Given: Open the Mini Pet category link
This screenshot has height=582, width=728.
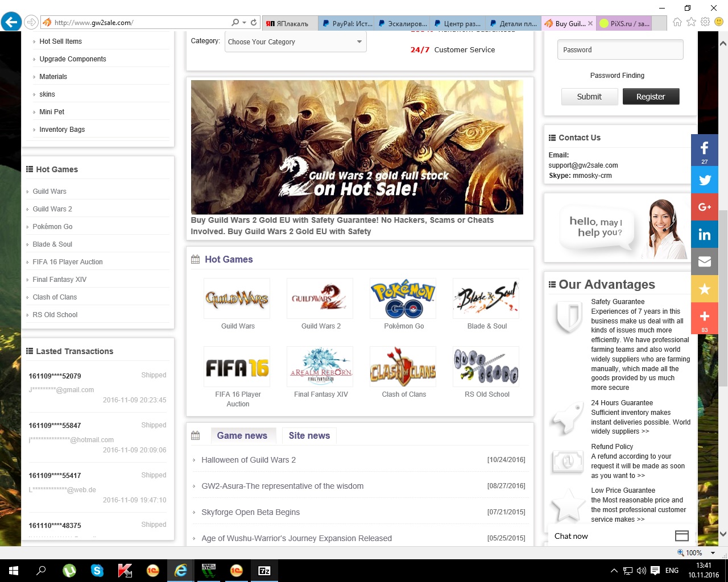Looking at the screenshot, I should coord(52,112).
